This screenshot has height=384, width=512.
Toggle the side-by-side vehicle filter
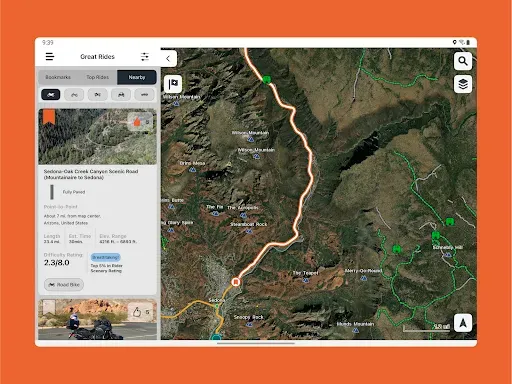(121, 95)
